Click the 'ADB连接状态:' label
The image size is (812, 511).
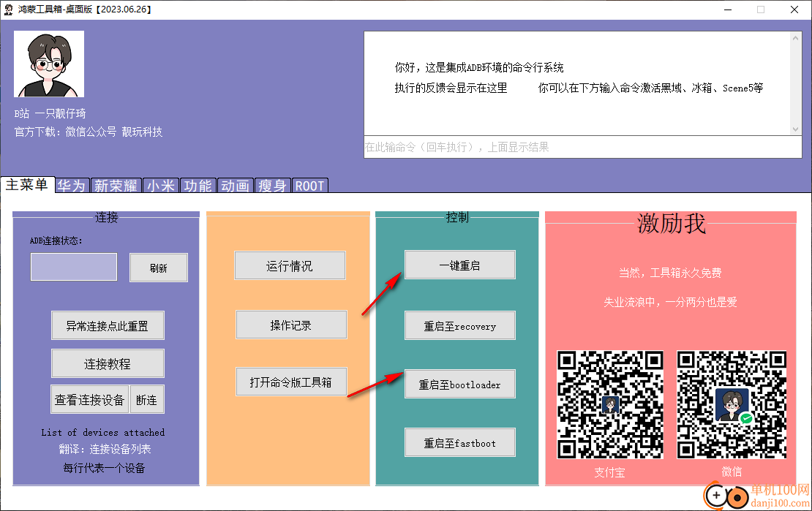[x=56, y=241]
